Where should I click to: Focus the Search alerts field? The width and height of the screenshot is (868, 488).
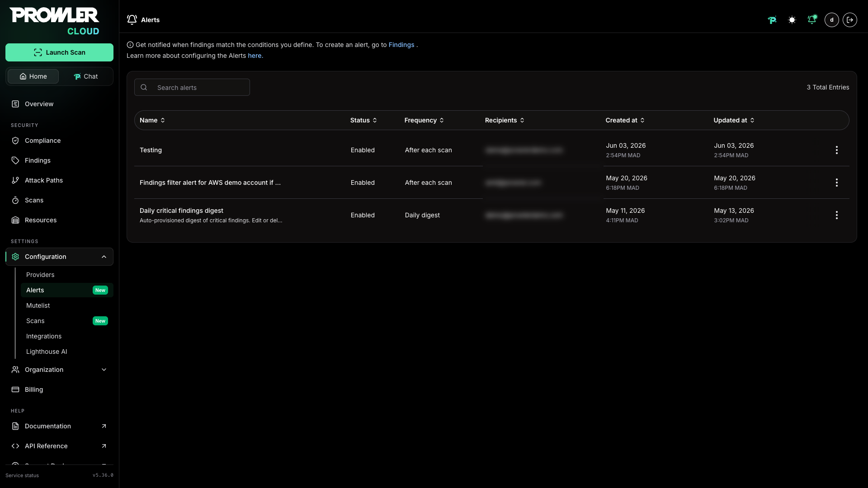click(x=192, y=87)
